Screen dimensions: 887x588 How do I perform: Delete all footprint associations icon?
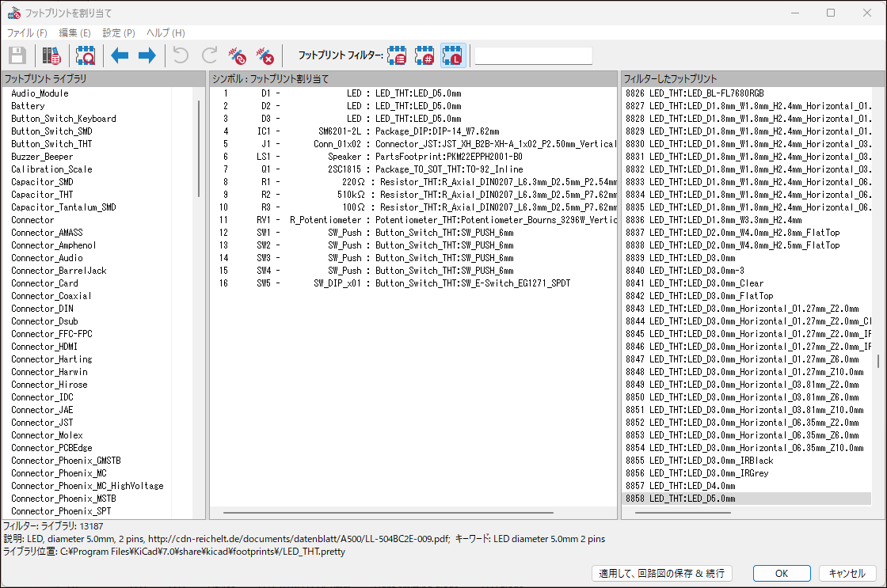[265, 55]
